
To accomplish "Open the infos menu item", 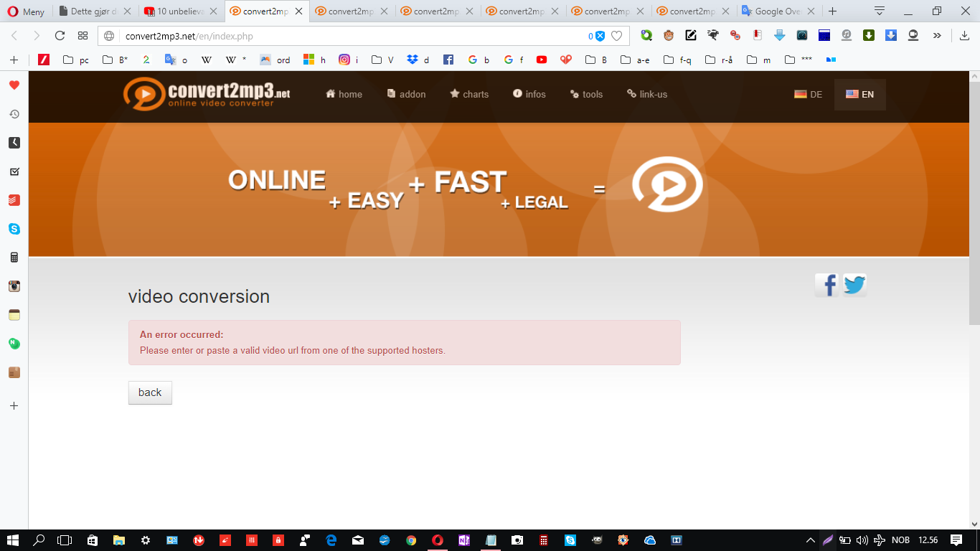I will [x=529, y=94].
